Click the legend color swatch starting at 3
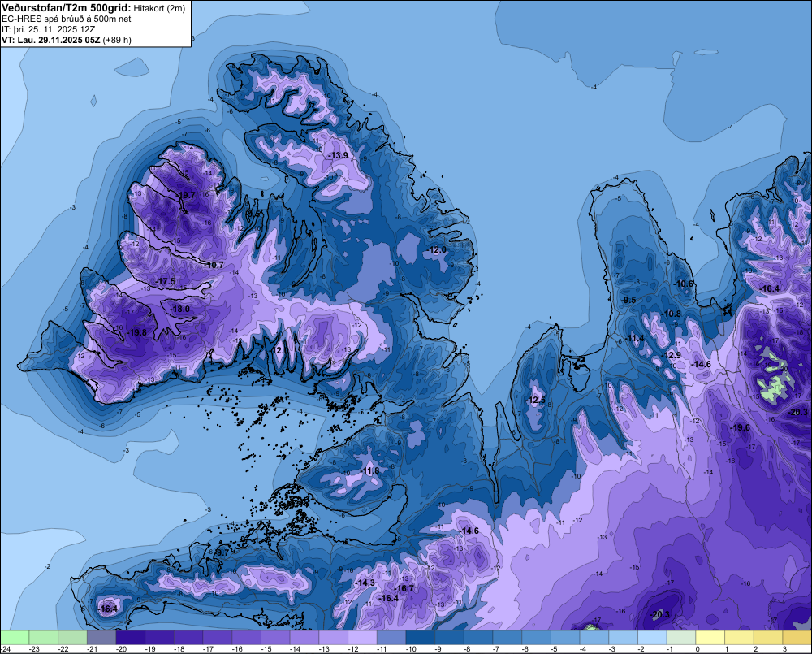 point(797,638)
